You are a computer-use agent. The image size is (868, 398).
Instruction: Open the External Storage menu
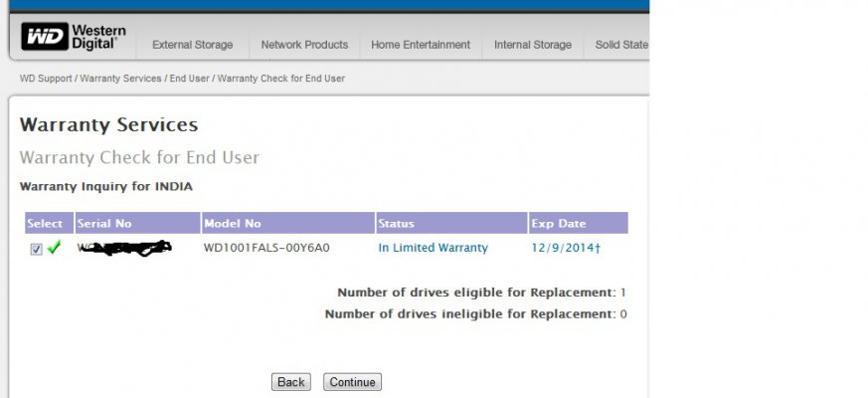point(192,45)
